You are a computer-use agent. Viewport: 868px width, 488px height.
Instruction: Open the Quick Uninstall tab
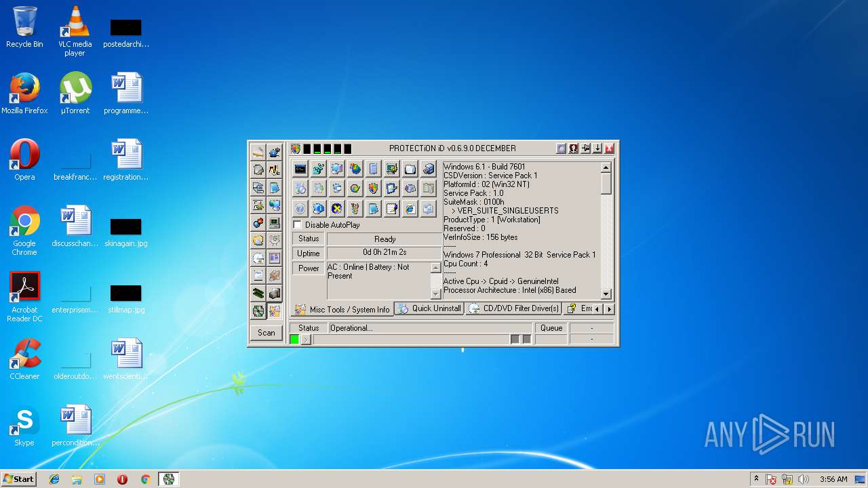[429, 308]
